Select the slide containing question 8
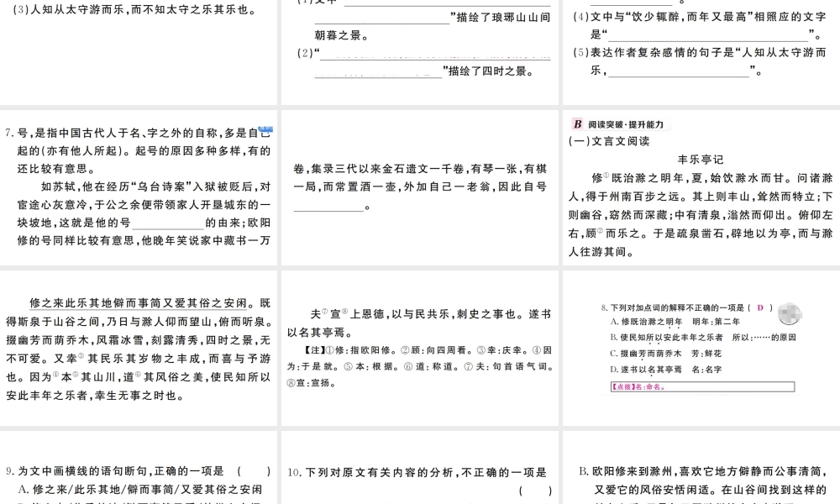 701,348
